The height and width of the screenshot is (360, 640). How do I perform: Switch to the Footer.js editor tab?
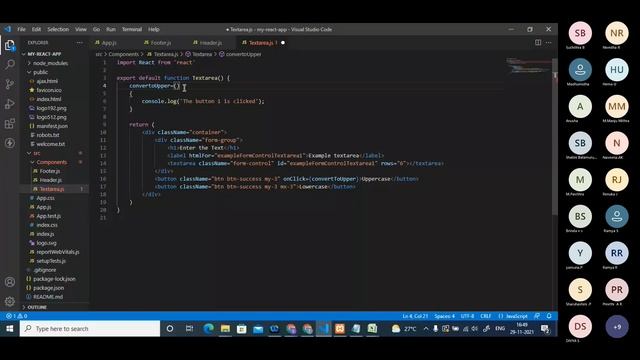click(163, 42)
